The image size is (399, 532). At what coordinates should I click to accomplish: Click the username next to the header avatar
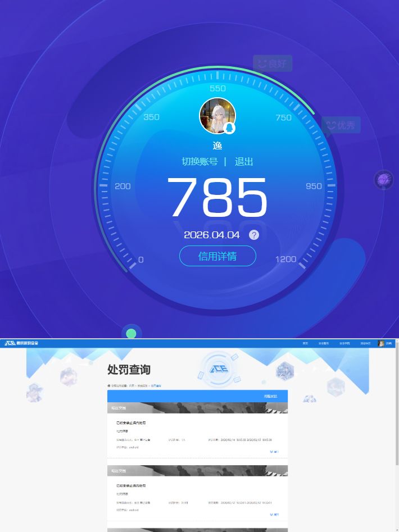[x=388, y=343]
